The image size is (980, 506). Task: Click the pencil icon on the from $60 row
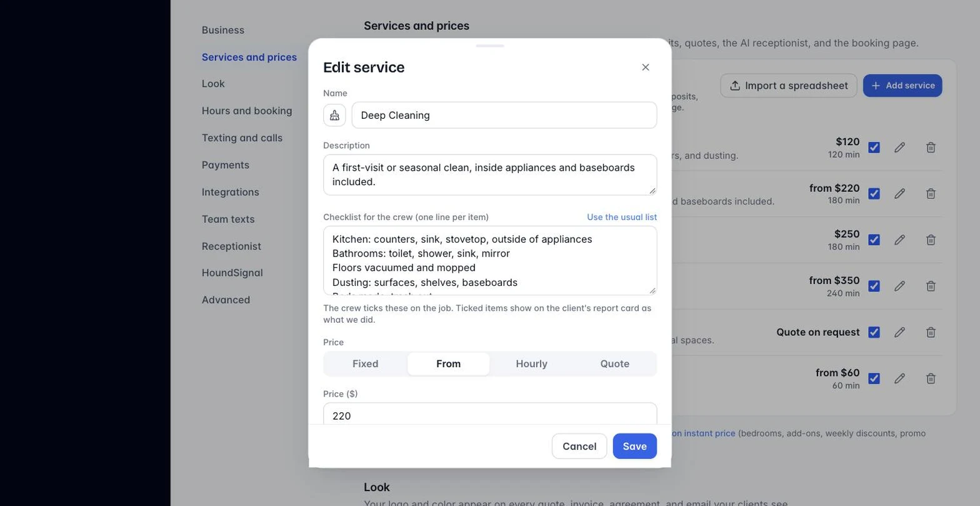(899, 378)
